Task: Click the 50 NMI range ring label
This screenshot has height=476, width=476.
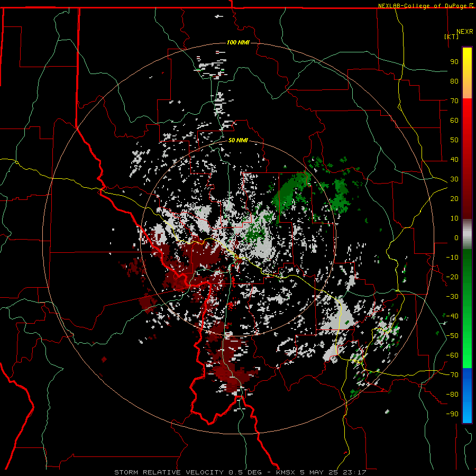Action: click(x=238, y=140)
